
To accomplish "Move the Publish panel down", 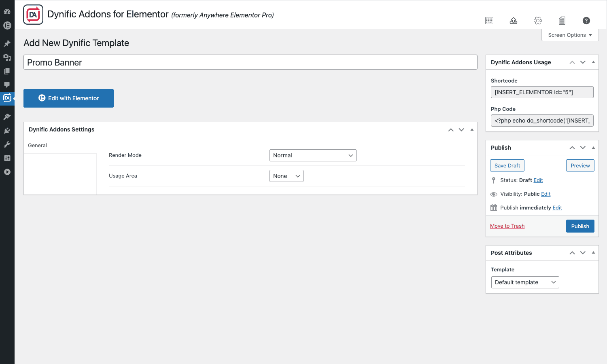I will coord(583,148).
